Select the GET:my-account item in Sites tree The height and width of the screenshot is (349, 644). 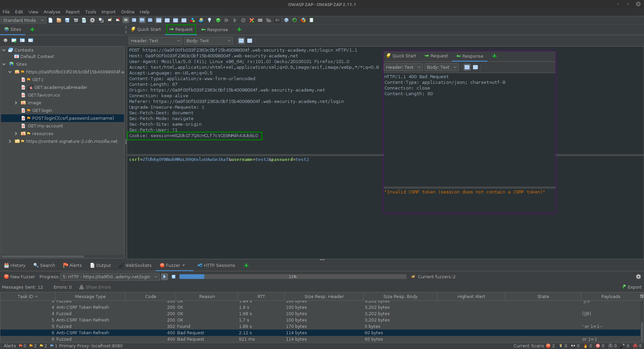pyautogui.click(x=46, y=126)
